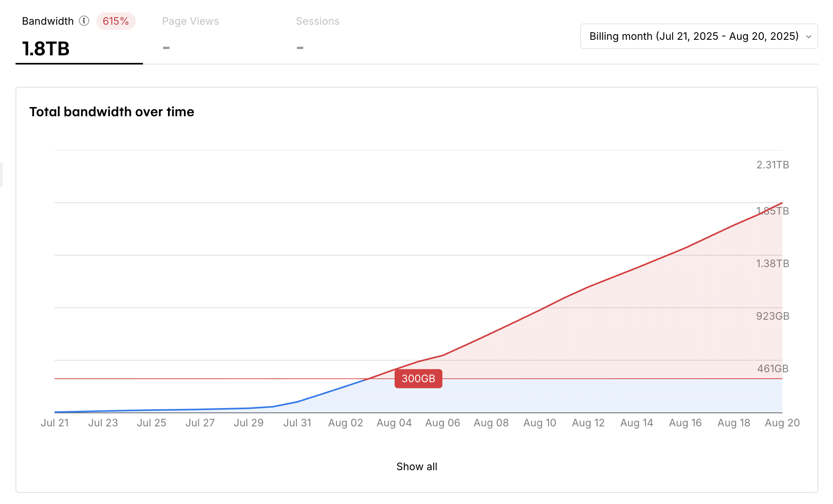
Task: Click the Aug 20 x-axis label
Action: tap(782, 423)
